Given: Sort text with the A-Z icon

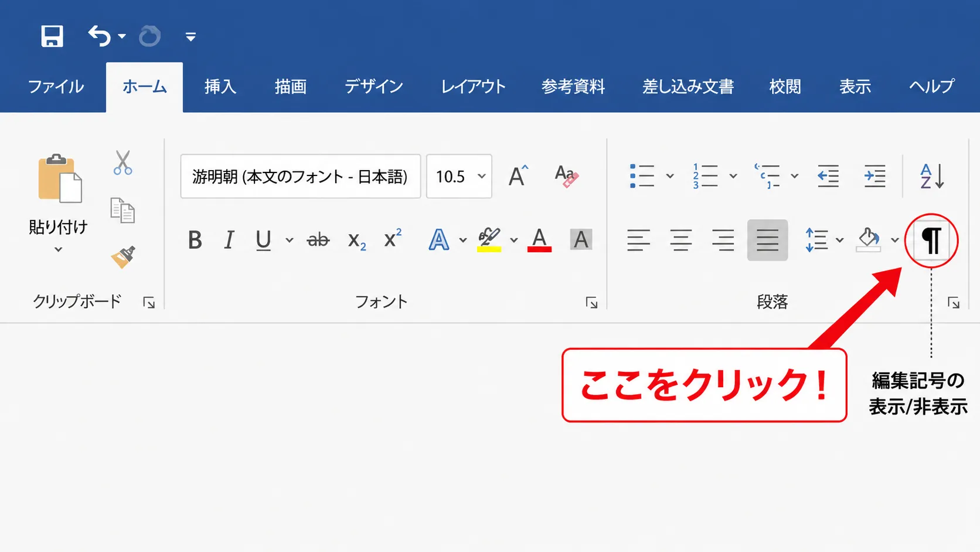Looking at the screenshot, I should pos(932,176).
